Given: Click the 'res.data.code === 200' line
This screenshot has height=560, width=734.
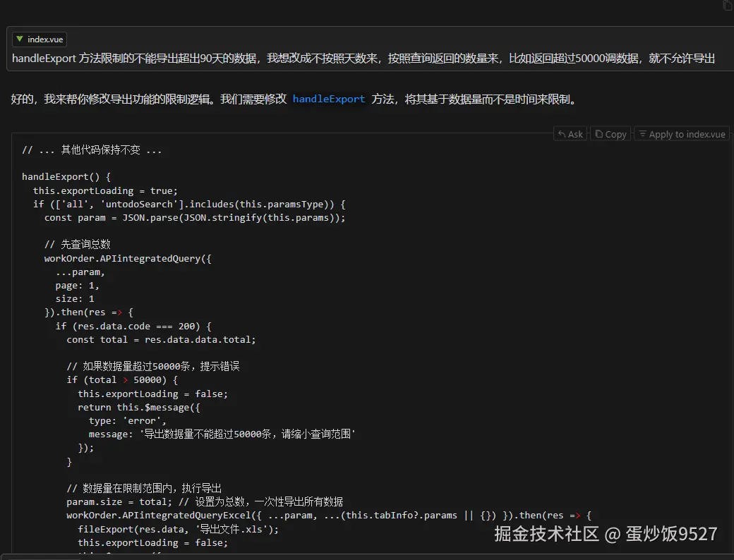Looking at the screenshot, I should click(133, 326).
